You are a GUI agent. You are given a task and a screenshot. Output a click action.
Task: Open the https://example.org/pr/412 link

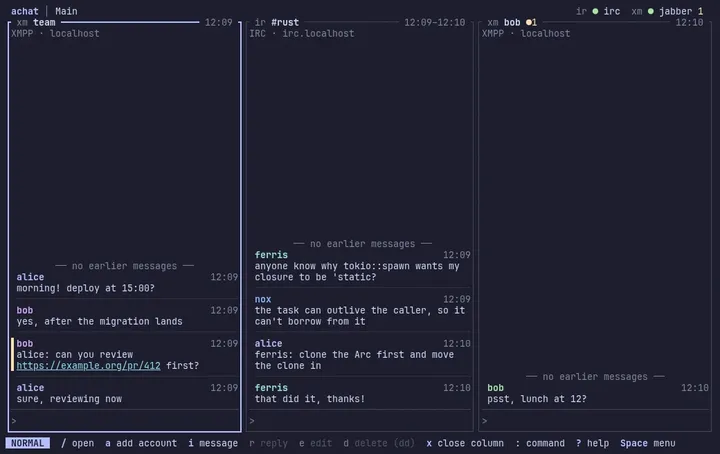click(89, 366)
